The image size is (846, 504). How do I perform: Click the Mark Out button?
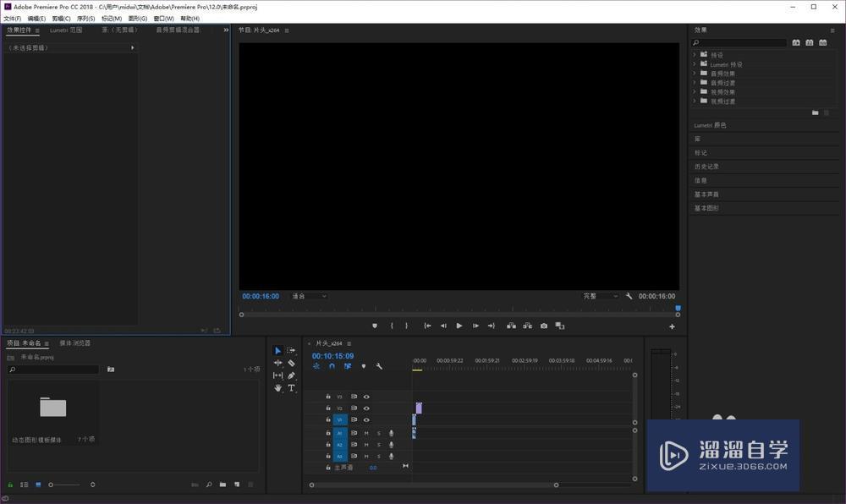pos(407,326)
